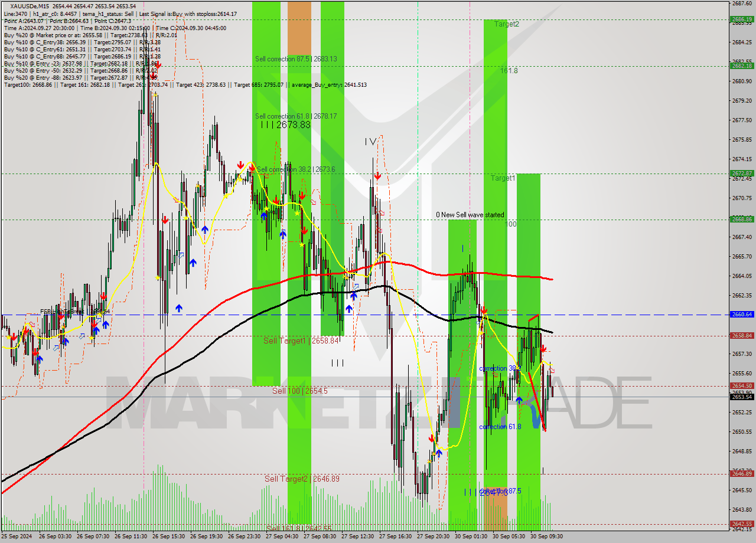Click the 0 New Sell wave started annotation
This screenshot has height=543, width=756.
click(x=471, y=215)
